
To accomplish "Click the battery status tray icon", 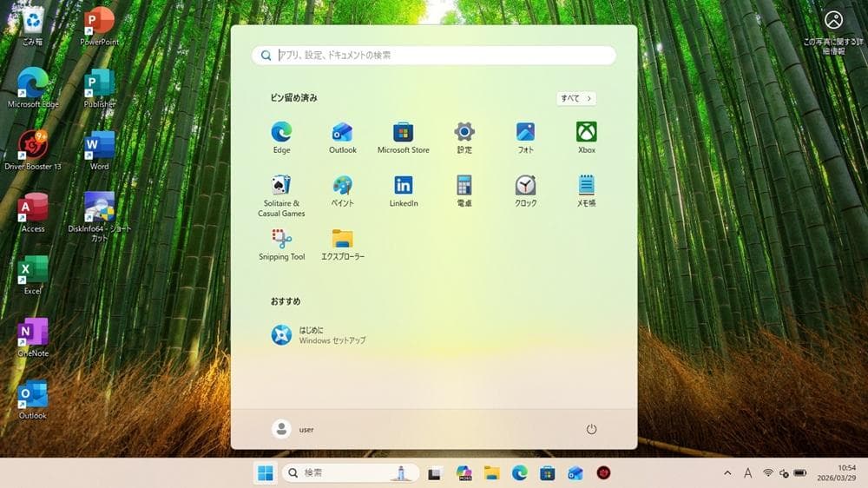I will pos(800,473).
